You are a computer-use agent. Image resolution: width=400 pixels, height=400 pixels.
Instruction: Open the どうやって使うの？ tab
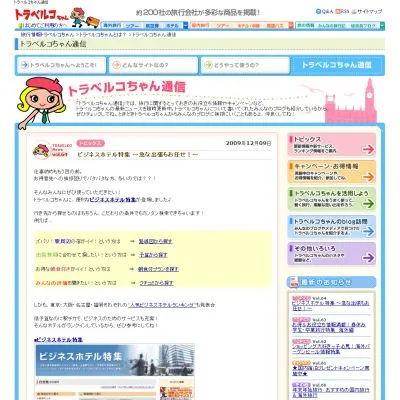pos(245,65)
